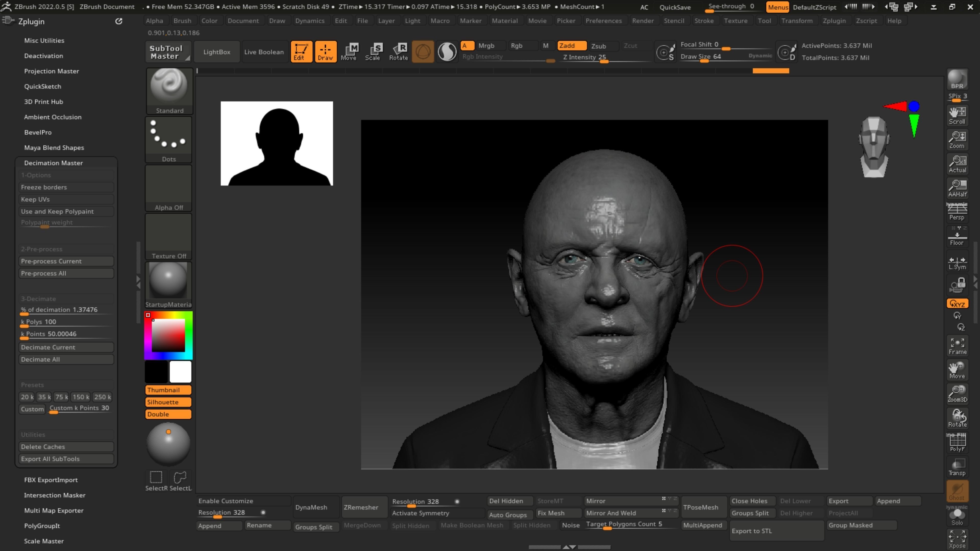
Task: Click the ZRemesher button
Action: click(x=364, y=507)
